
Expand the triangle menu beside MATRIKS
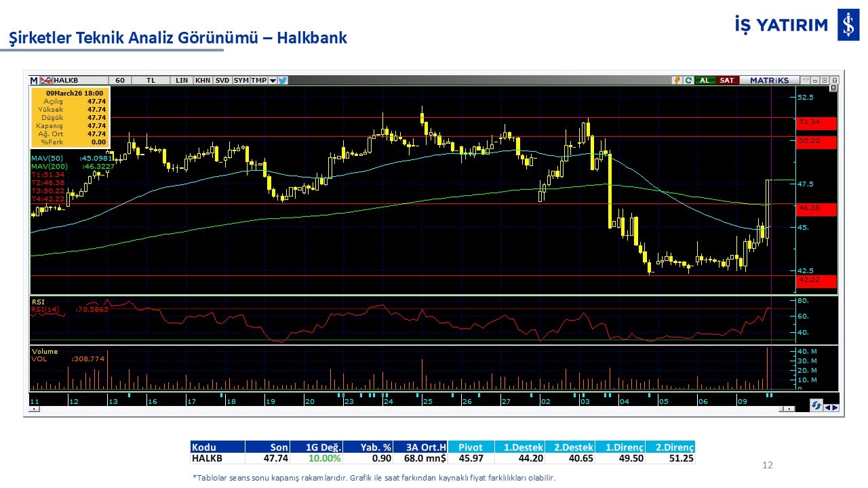(805, 80)
